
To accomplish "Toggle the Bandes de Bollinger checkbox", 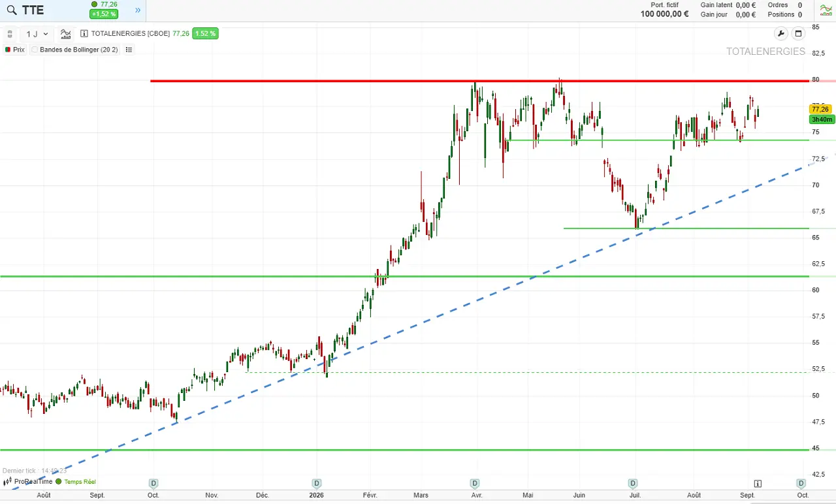I will 35,50.
